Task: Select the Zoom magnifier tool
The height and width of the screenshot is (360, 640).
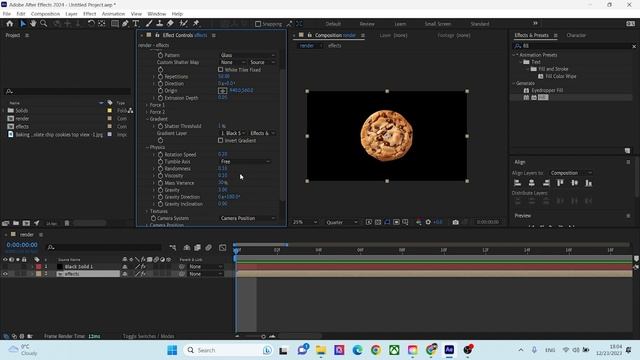Action: click(x=43, y=24)
